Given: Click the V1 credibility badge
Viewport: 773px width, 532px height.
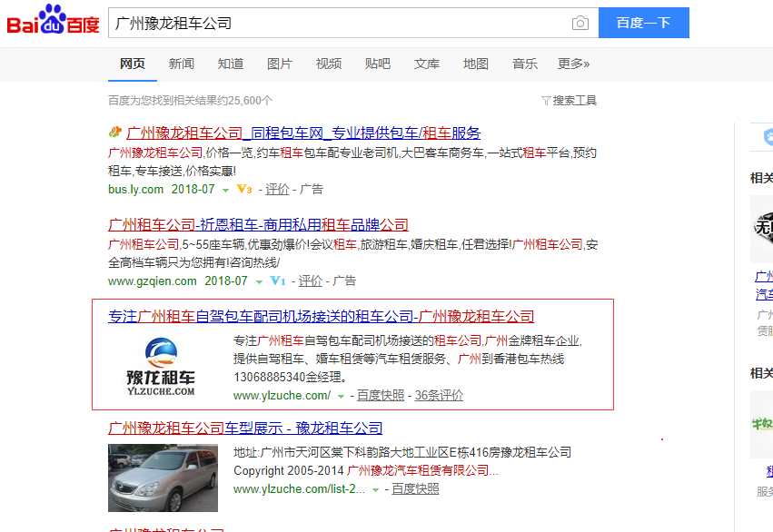Looking at the screenshot, I should click(x=278, y=281).
